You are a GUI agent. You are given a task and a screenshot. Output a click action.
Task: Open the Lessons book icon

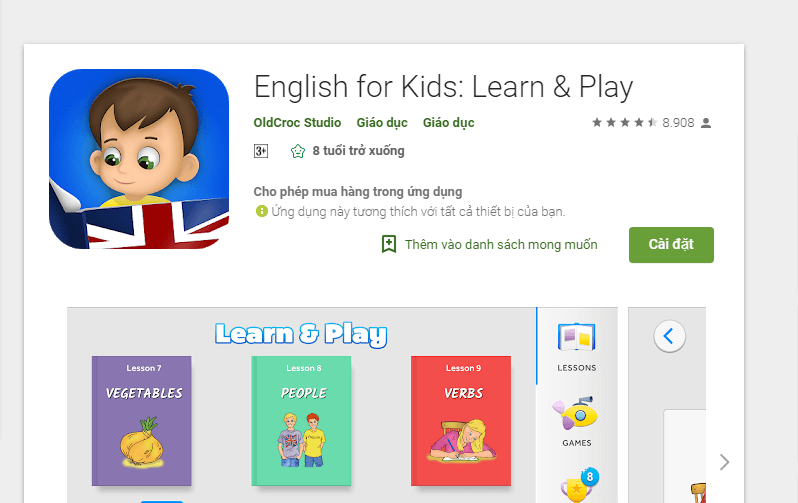point(577,337)
